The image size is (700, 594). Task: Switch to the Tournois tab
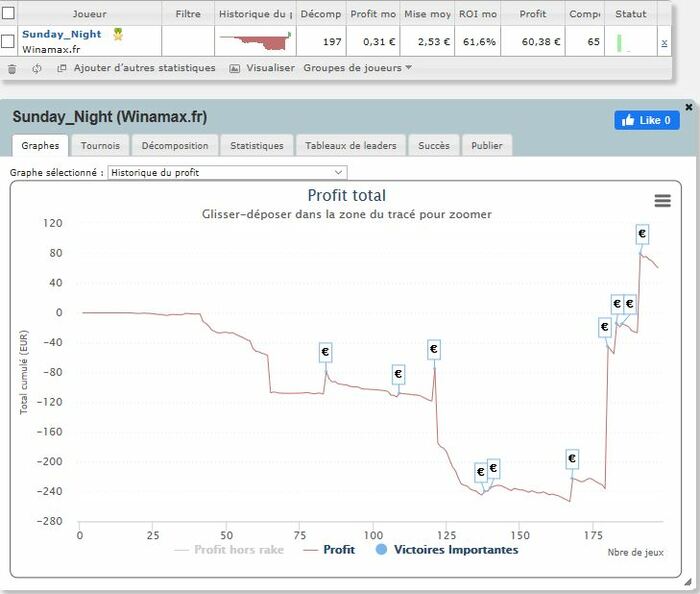[100, 145]
